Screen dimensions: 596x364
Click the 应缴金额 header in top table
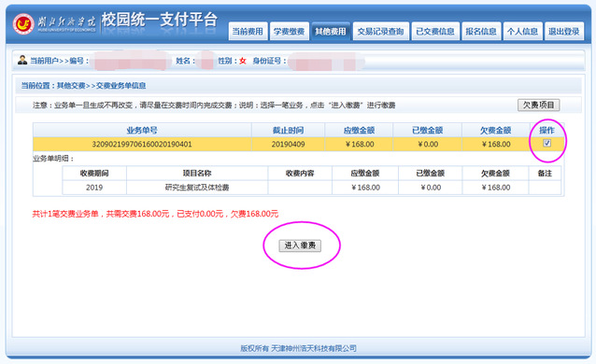coord(359,131)
